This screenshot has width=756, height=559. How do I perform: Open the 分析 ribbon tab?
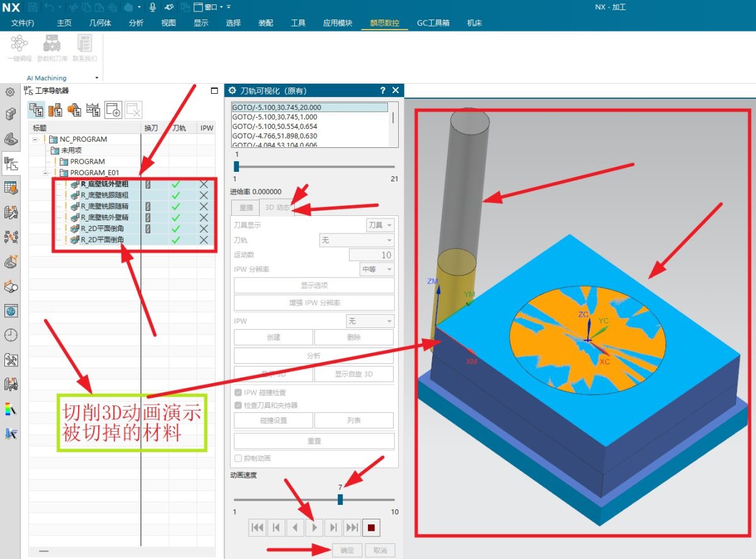[x=136, y=23]
